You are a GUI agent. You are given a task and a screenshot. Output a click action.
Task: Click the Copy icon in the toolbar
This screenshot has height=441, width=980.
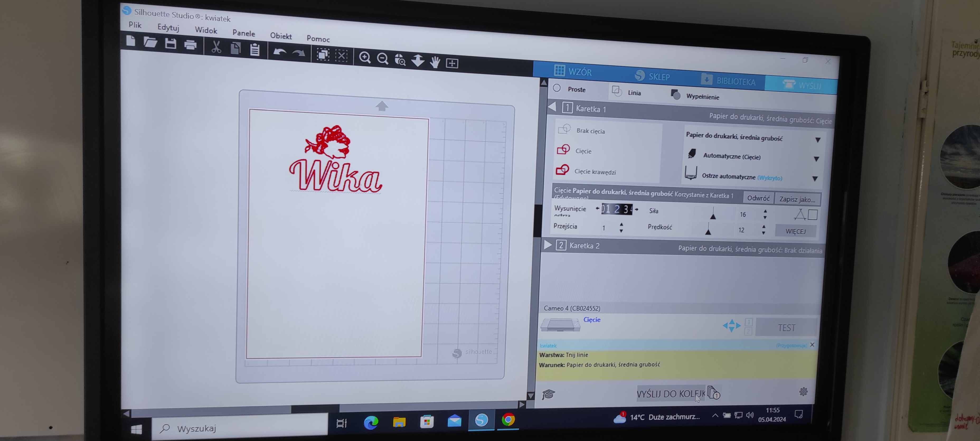click(235, 48)
